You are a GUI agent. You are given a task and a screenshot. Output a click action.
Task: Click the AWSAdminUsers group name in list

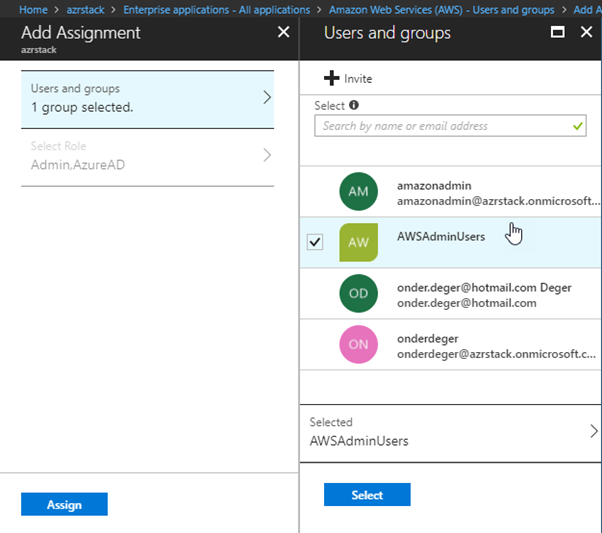(x=441, y=237)
